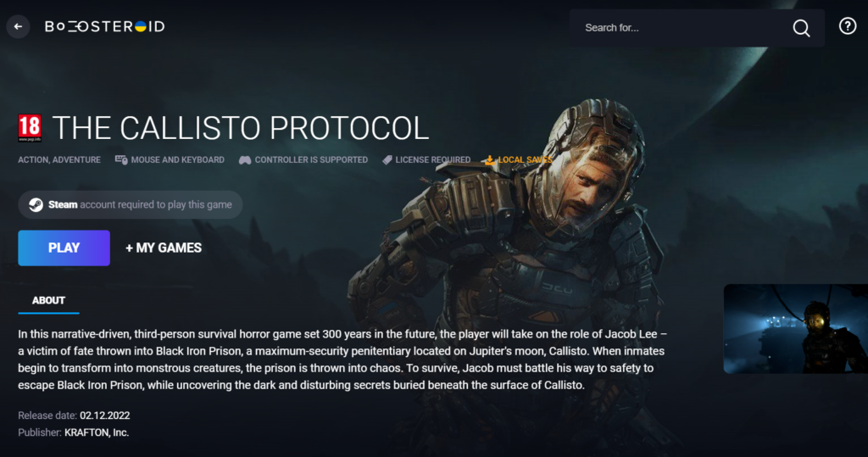Click the Local Saves label

(525, 159)
